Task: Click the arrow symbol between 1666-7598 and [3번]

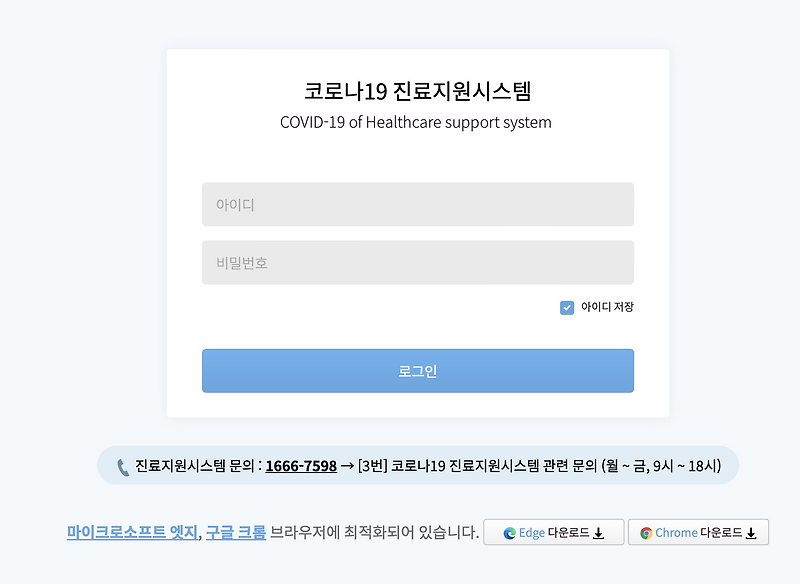Action: point(347,464)
